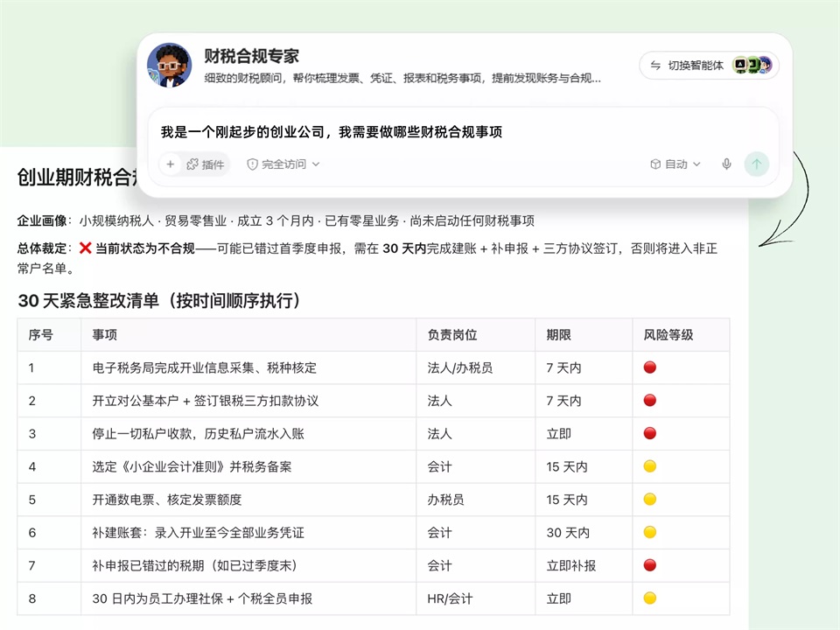Click the microphone voice input icon
The image size is (840, 630).
[726, 164]
